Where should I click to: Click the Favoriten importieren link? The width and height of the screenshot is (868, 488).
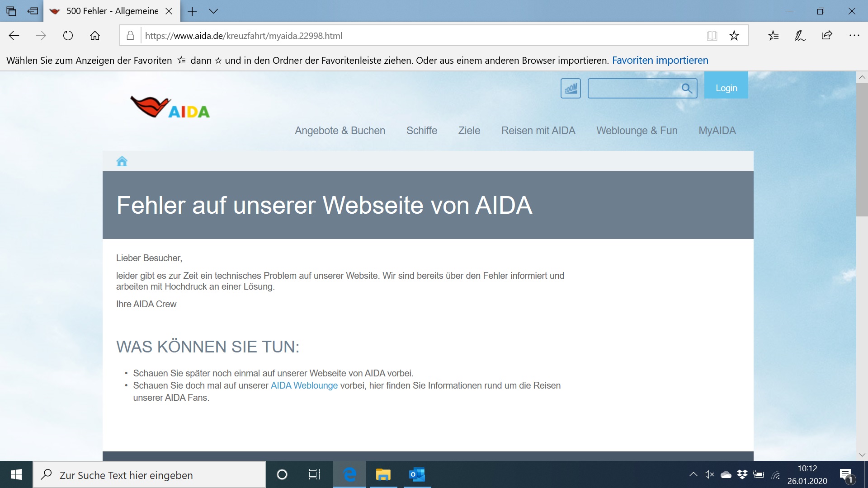click(660, 60)
